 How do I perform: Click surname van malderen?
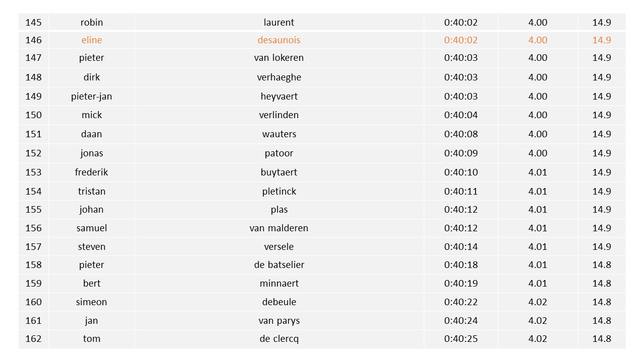coord(279,228)
